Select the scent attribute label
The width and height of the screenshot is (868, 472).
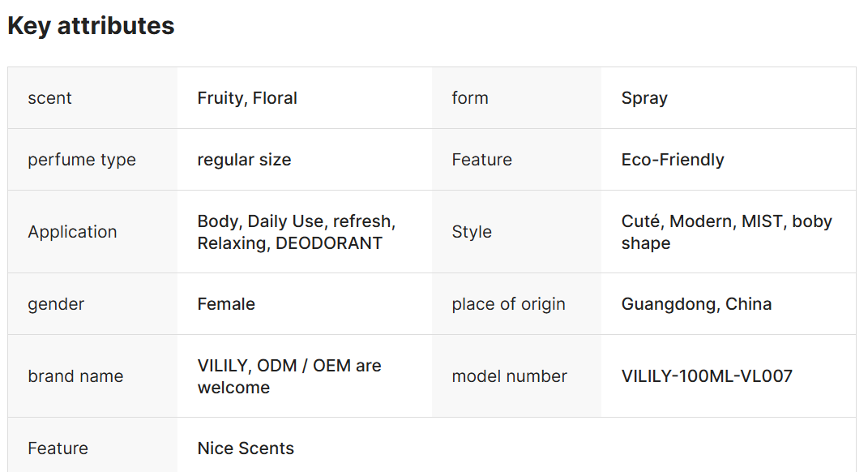pyautogui.click(x=49, y=98)
